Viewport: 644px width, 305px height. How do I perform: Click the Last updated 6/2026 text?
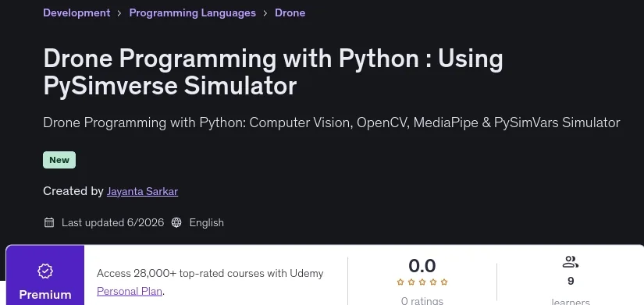click(112, 223)
